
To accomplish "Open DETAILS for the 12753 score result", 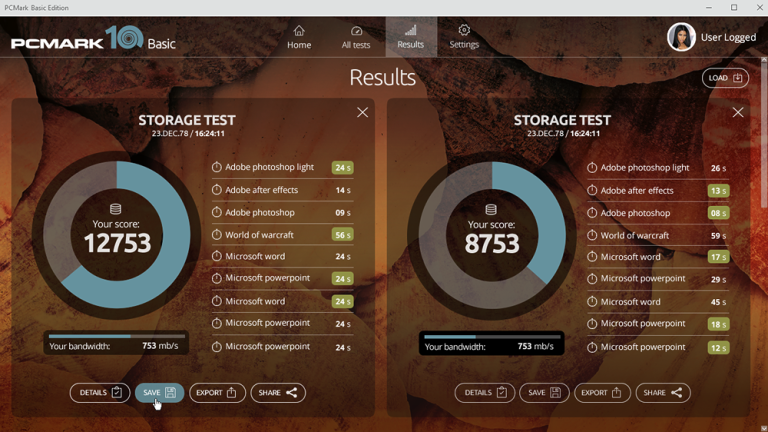I will [x=100, y=393].
